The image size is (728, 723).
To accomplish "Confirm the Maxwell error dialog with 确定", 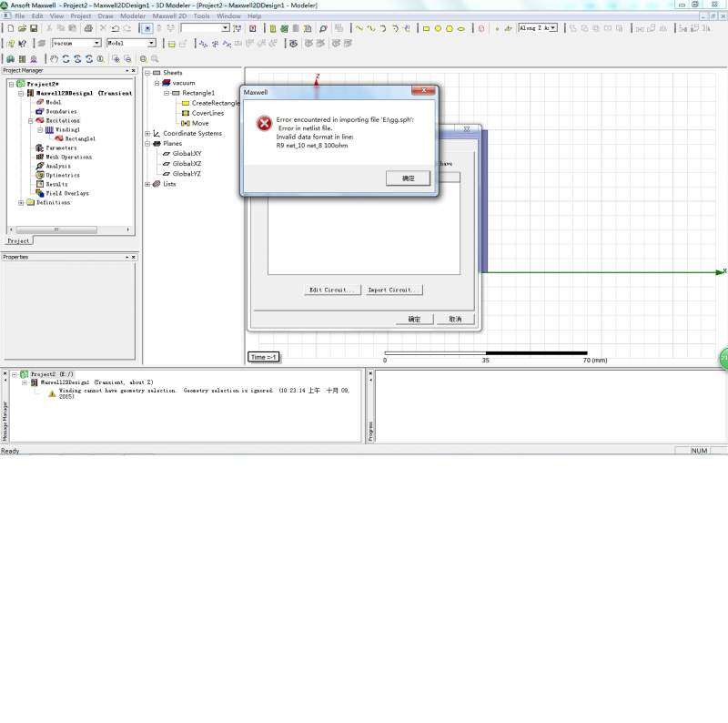I will 408,178.
